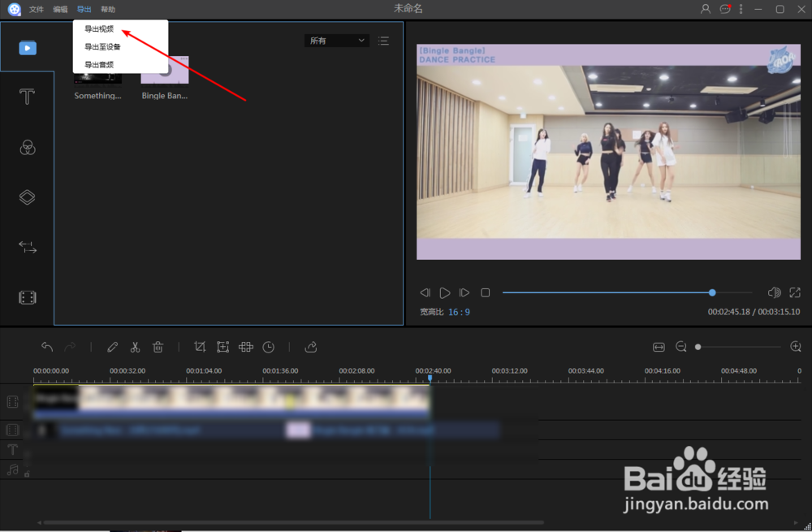
Task: Open the mosaic tool
Action: pos(245,347)
